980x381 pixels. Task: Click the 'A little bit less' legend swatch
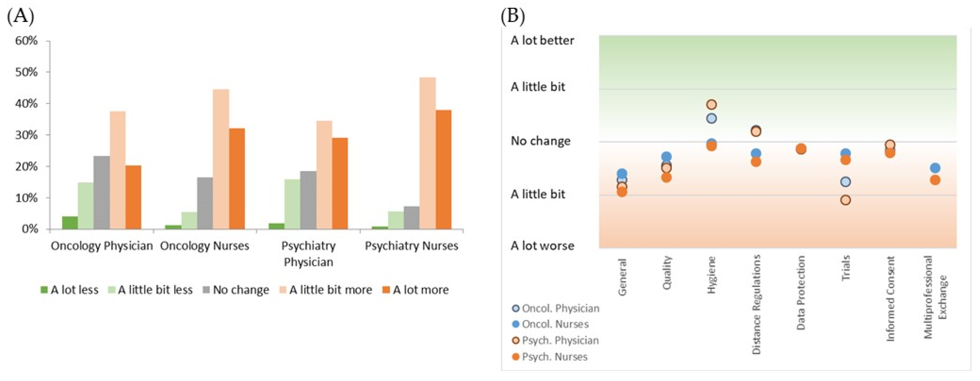[x=111, y=290]
